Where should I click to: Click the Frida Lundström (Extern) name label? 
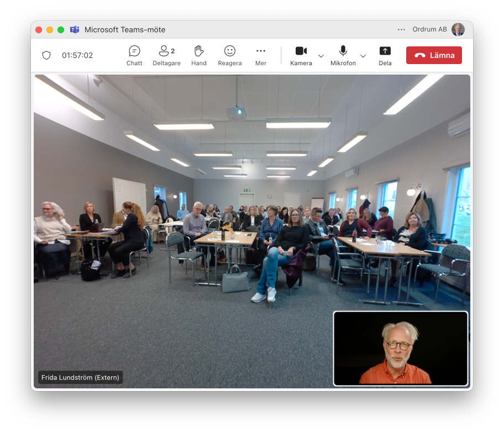point(80,378)
